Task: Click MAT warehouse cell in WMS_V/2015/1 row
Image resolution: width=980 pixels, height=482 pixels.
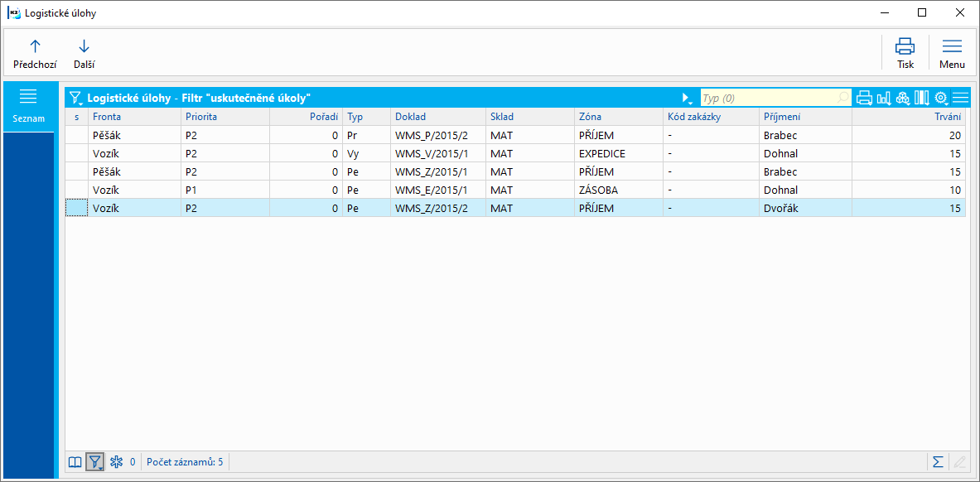Action: pyautogui.click(x=530, y=153)
